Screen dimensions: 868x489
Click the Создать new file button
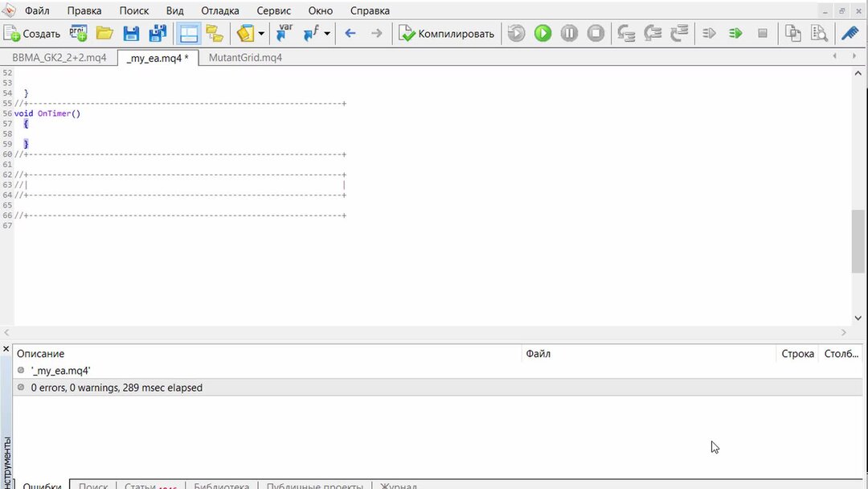point(31,34)
